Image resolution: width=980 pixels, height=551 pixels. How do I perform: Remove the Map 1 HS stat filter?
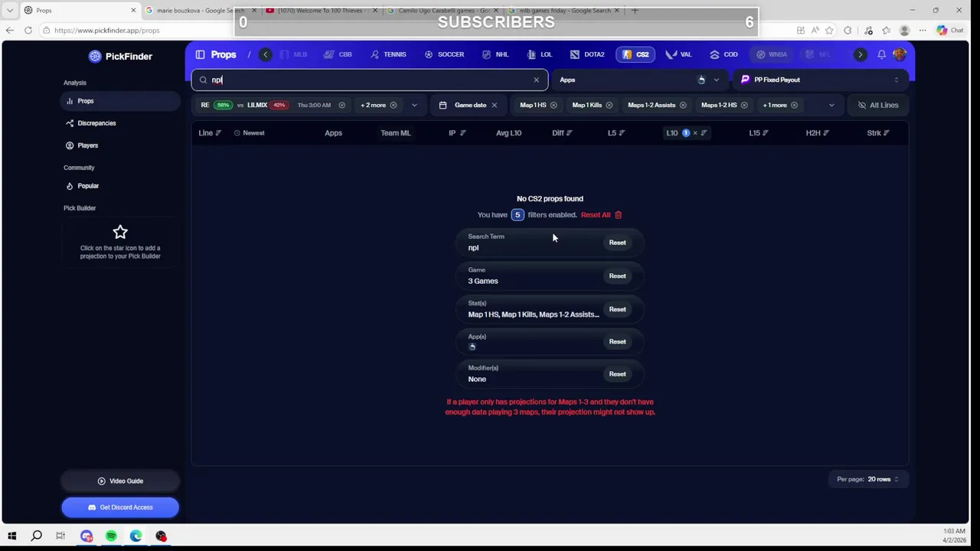pos(554,105)
